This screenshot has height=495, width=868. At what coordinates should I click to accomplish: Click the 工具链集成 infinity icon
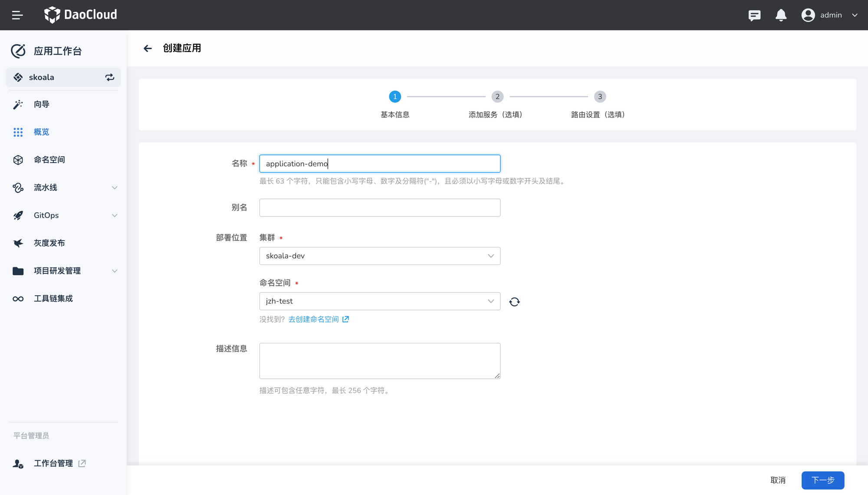[18, 299]
